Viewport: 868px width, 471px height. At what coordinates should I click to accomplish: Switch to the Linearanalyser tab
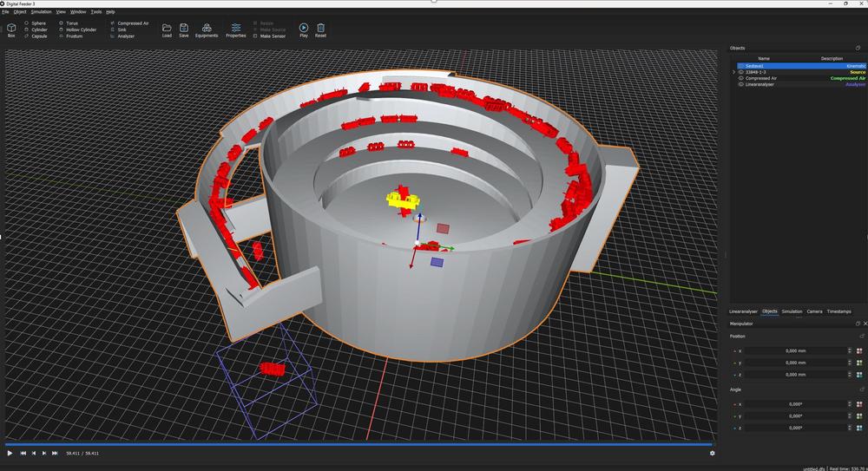(x=744, y=311)
